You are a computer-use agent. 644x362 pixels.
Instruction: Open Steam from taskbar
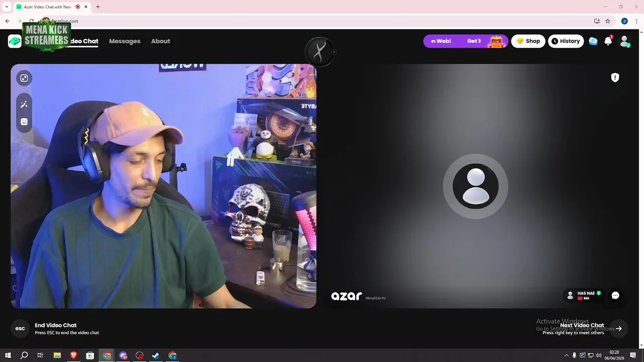click(156, 355)
